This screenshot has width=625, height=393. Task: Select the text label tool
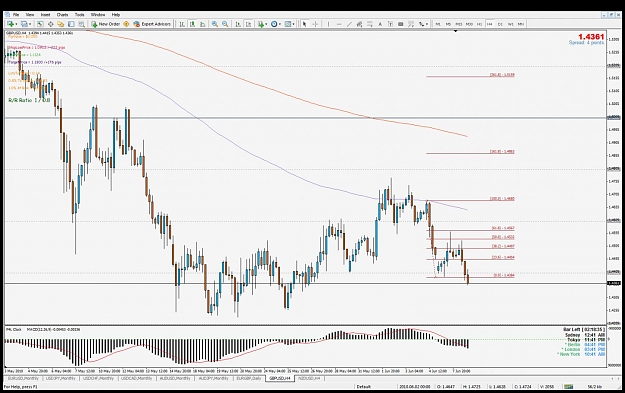(x=391, y=24)
